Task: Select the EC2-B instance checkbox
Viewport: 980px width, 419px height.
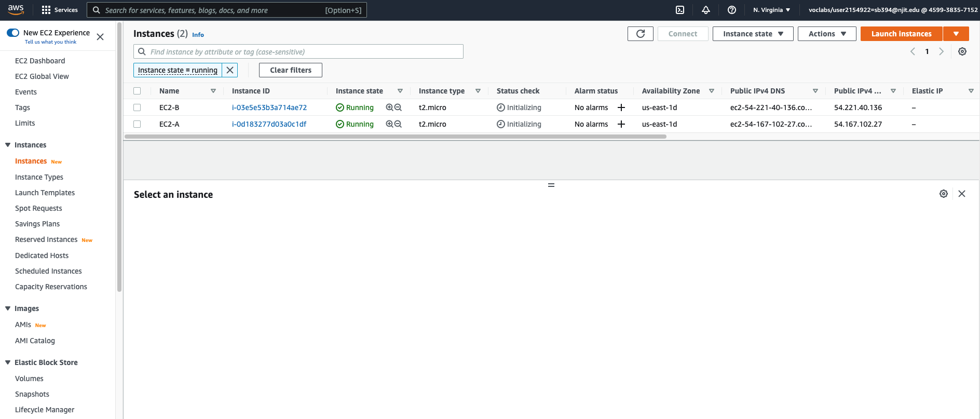Action: click(x=137, y=107)
